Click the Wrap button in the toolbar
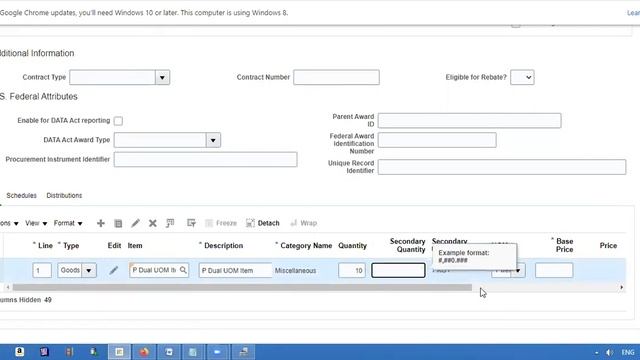The height and width of the screenshot is (360, 640). pos(304,223)
